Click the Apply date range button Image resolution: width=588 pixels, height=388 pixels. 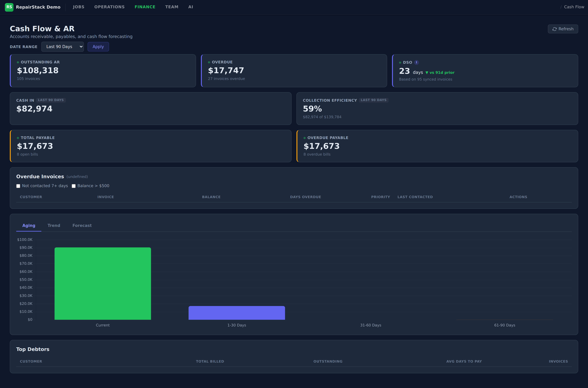coord(98,47)
